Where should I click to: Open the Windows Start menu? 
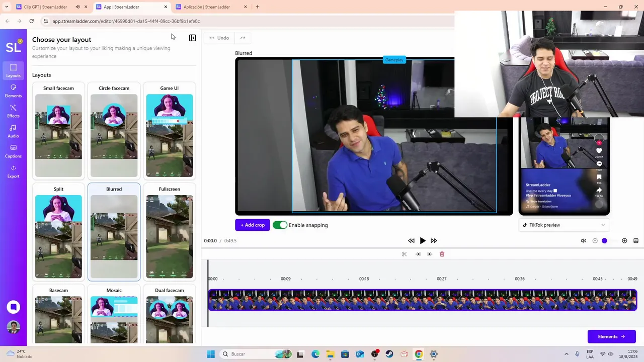(210, 354)
